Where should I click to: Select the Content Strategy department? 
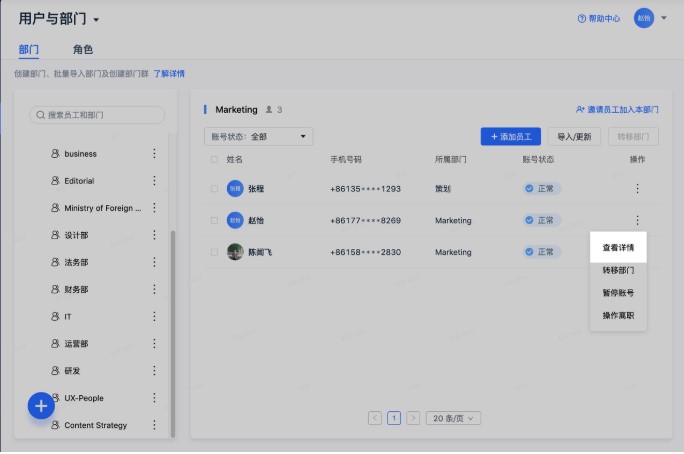coord(96,425)
